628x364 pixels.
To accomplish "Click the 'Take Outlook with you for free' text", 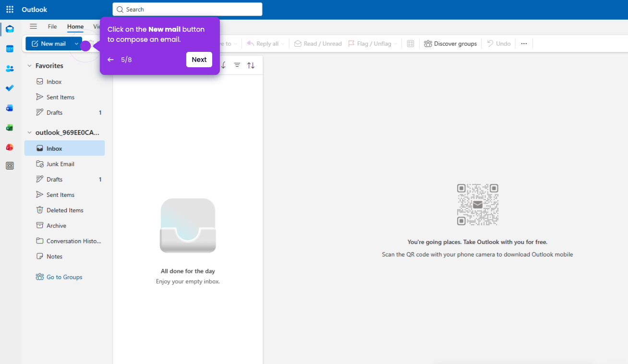I will pos(505,242).
